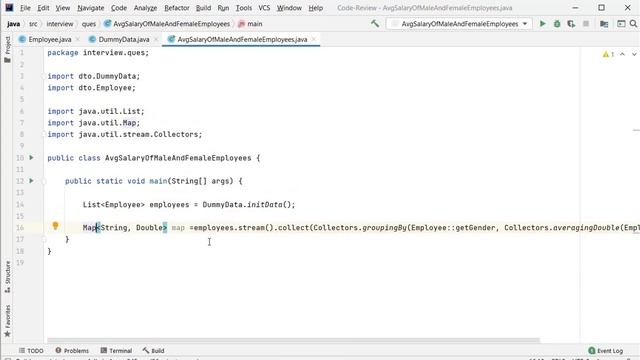Open the Run menu
Image resolution: width=640 pixels, height=360 pixels.
223,8
